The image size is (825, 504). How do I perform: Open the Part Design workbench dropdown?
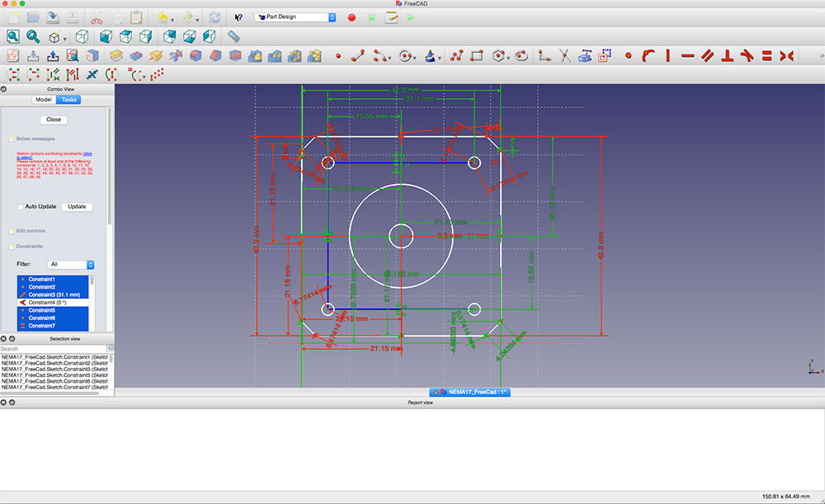(295, 16)
